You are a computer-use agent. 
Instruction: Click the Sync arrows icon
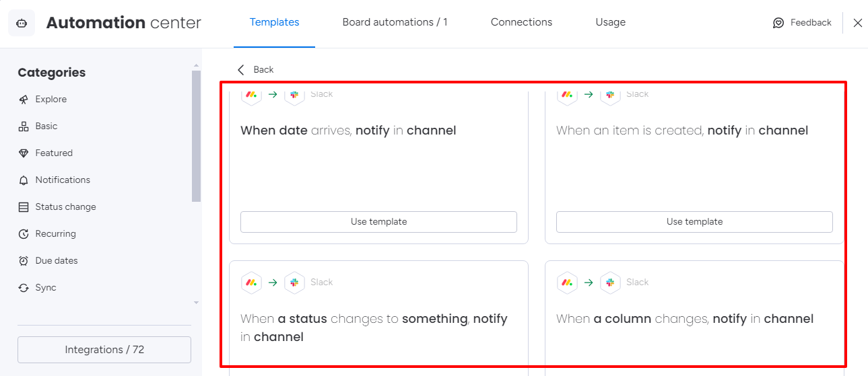24,288
